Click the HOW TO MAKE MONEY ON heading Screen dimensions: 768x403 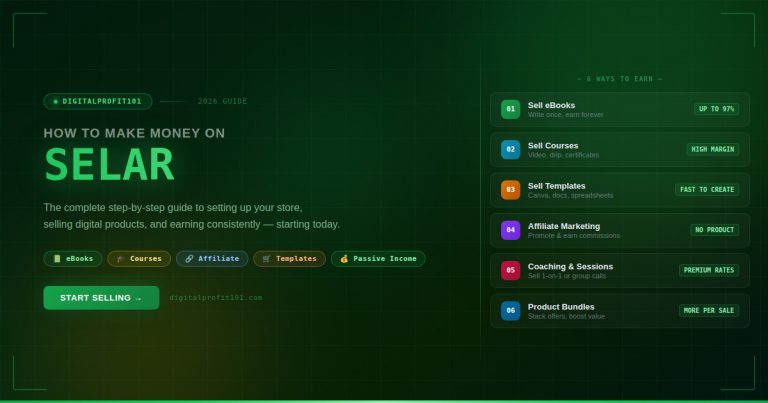134,133
